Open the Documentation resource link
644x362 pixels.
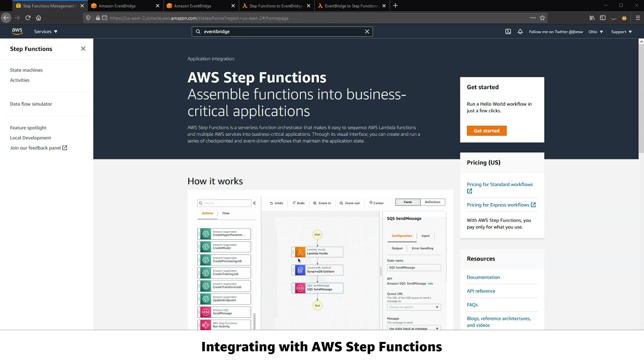484,277
